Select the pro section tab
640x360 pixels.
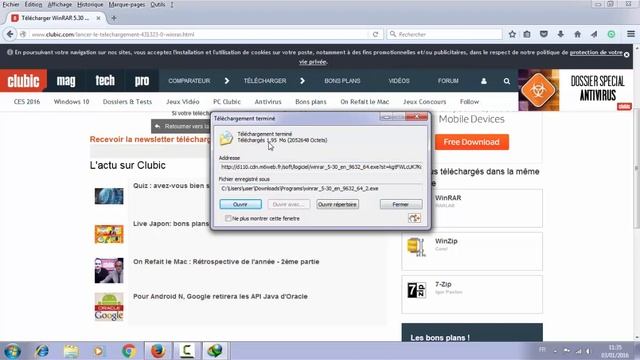(142, 81)
